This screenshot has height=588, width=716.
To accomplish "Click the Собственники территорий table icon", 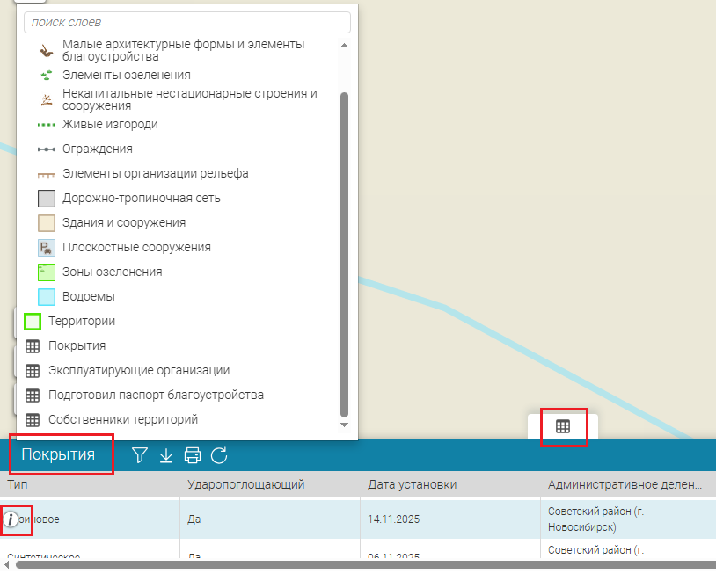I will [x=33, y=420].
